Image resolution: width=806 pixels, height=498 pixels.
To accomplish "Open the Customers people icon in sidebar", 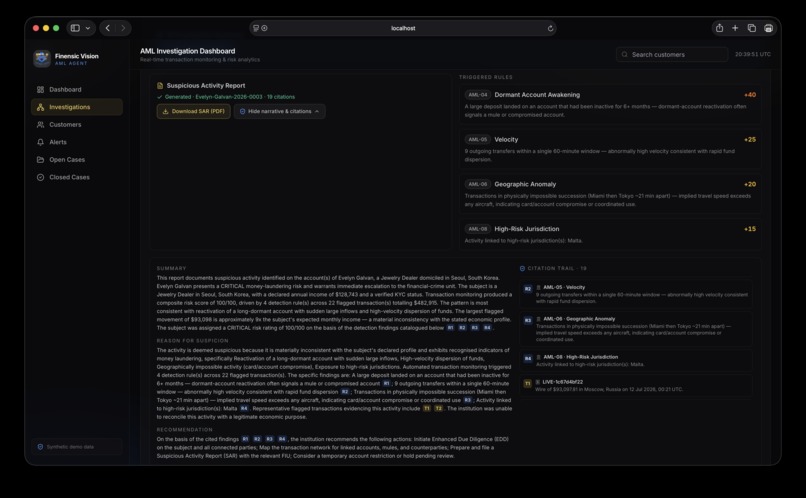I will tap(40, 124).
